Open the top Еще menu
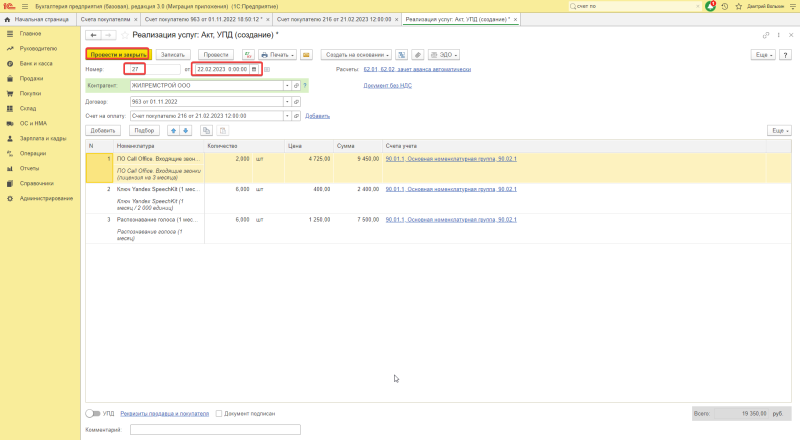This screenshot has width=800, height=440. point(763,55)
